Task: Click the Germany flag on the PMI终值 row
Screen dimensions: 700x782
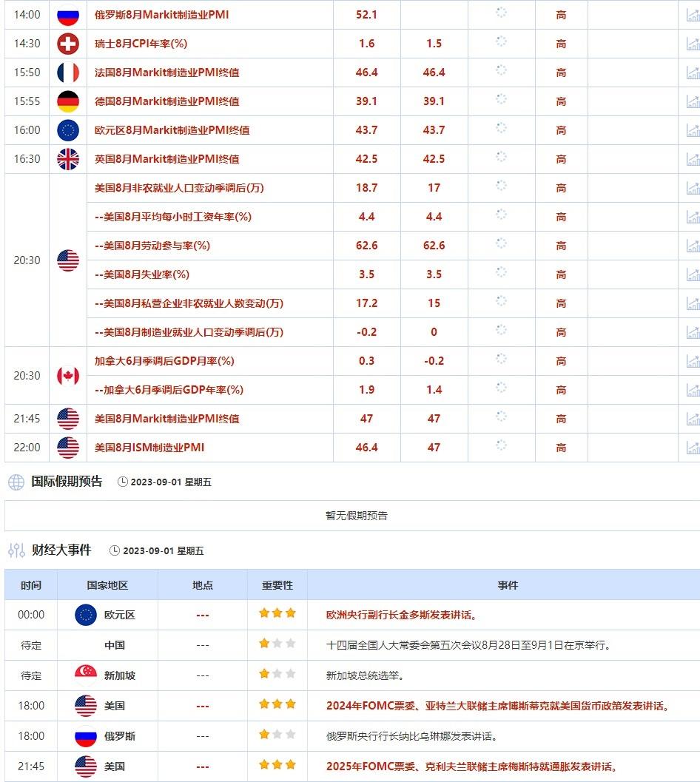Action: tap(67, 101)
